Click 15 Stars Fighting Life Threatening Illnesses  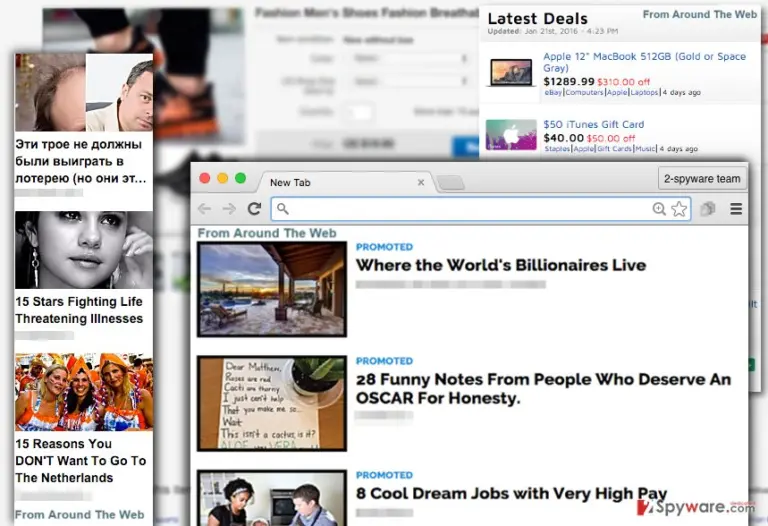[x=79, y=310]
